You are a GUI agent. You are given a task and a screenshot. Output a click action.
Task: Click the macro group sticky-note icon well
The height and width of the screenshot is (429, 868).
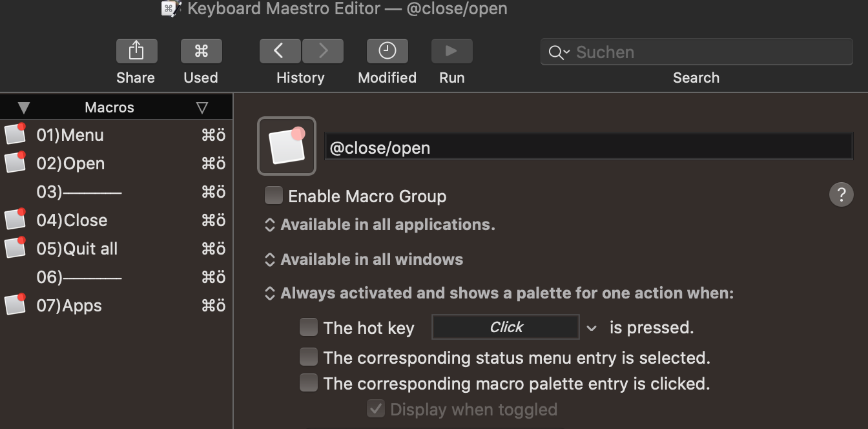[x=287, y=146]
